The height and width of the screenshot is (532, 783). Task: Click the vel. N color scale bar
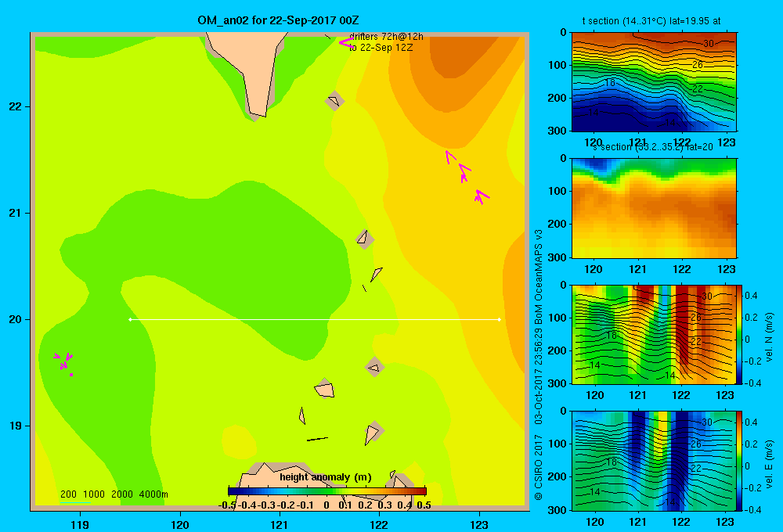click(740, 334)
